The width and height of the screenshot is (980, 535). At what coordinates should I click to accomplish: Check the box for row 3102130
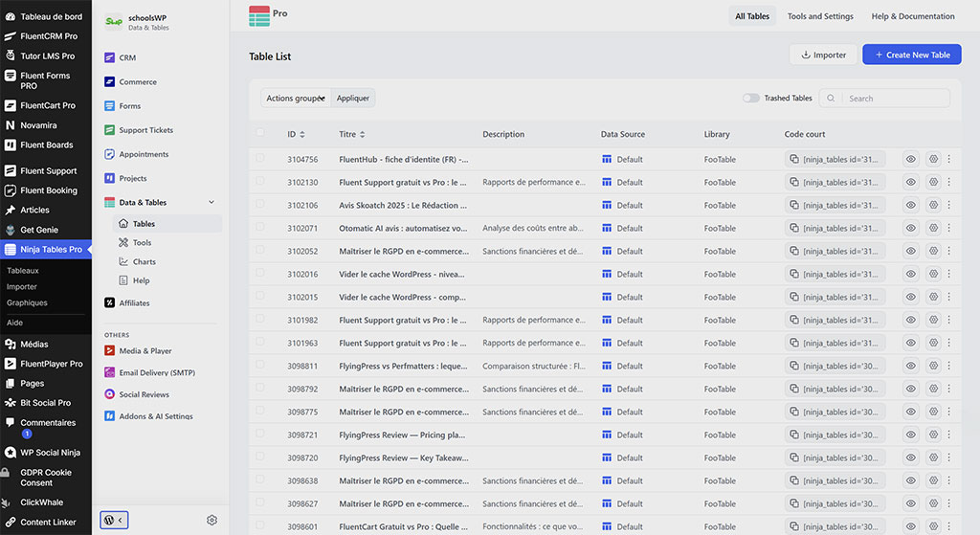(260, 181)
